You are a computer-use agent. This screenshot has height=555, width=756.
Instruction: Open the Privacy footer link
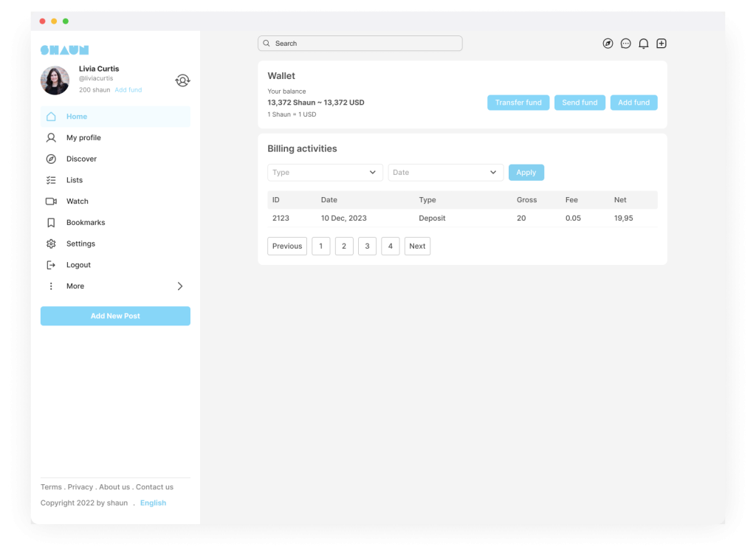point(80,487)
